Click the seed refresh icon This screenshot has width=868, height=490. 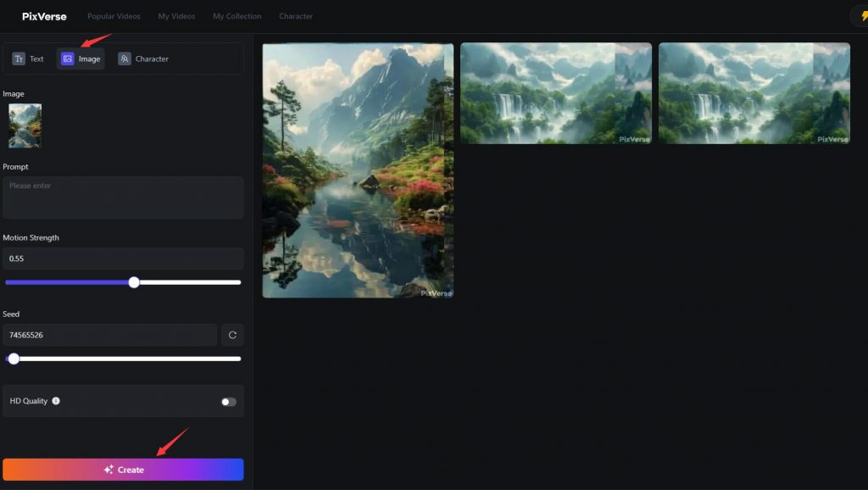pos(232,335)
